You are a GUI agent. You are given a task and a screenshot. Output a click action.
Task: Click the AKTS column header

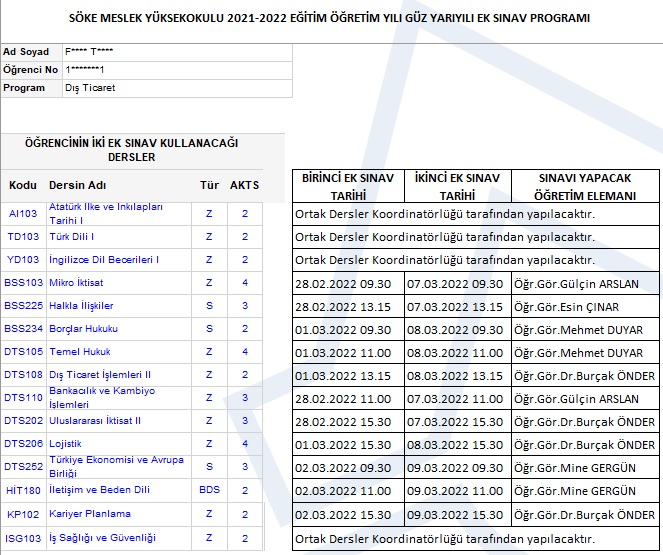244,186
